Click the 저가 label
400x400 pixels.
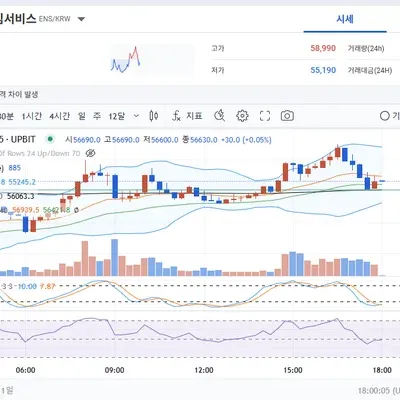pyautogui.click(x=218, y=70)
